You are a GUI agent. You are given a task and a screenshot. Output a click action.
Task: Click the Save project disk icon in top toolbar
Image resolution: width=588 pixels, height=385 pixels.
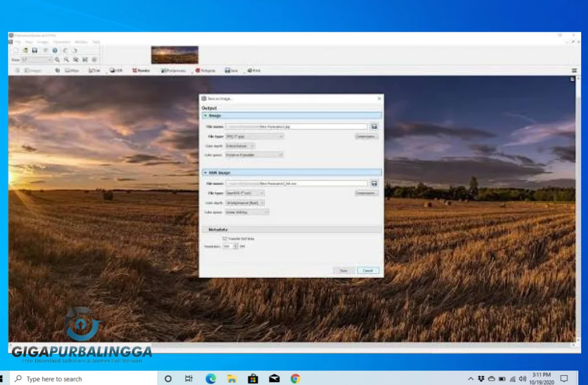(35, 51)
